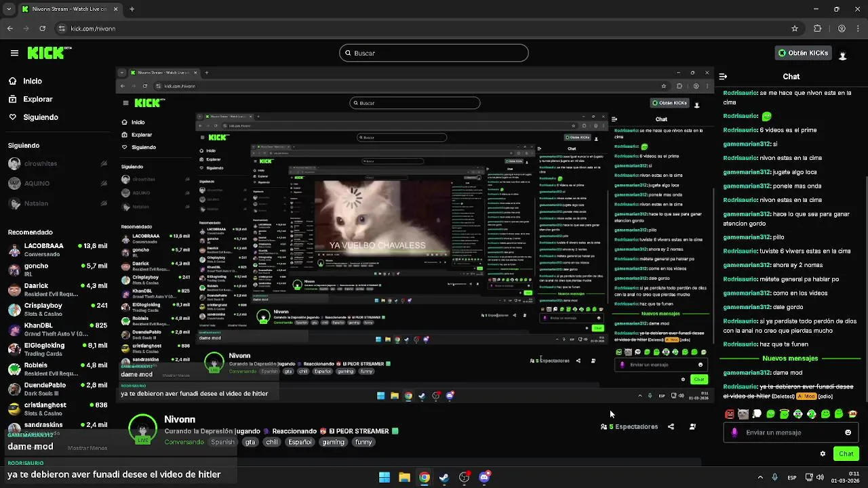
Task: Click Nivonn's live avatar below the video
Action: pos(143,430)
